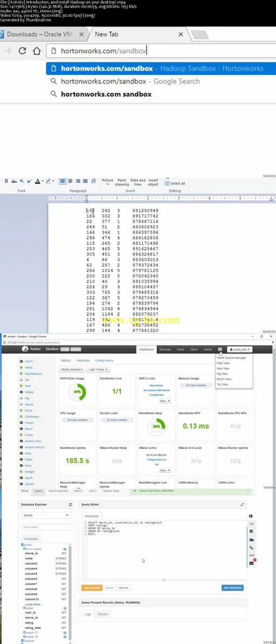Viewport: 276px width, 644px height.
Task: Open the Hive notifications envelope icon
Action: pyautogui.click(x=251, y=562)
